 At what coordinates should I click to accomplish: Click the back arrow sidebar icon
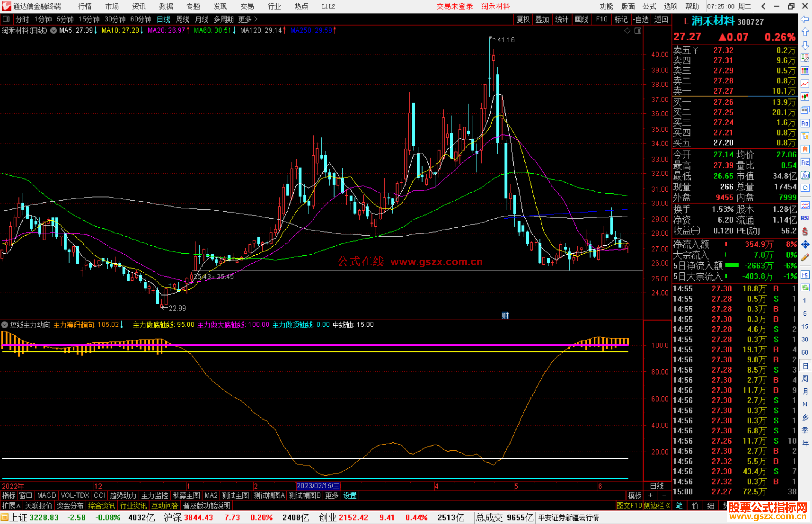[805, 19]
